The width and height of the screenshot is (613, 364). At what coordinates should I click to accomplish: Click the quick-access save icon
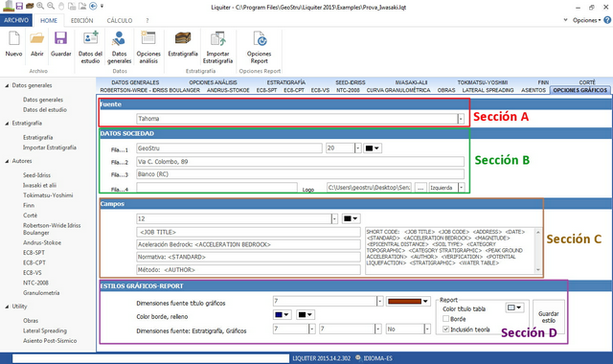pos(19,6)
